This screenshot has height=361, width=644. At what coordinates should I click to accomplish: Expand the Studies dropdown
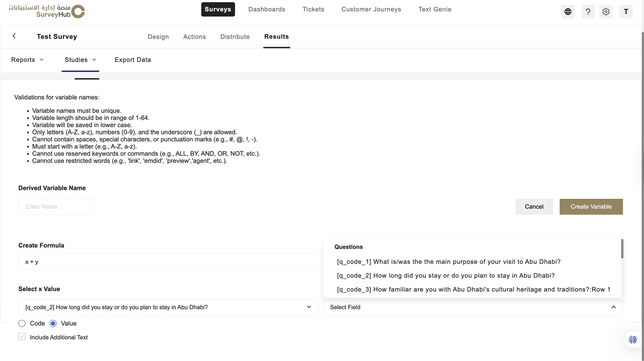[80, 60]
